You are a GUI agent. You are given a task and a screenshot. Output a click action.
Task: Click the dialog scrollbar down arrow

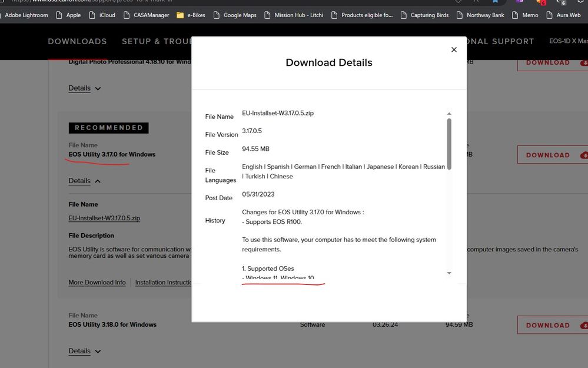pos(449,273)
